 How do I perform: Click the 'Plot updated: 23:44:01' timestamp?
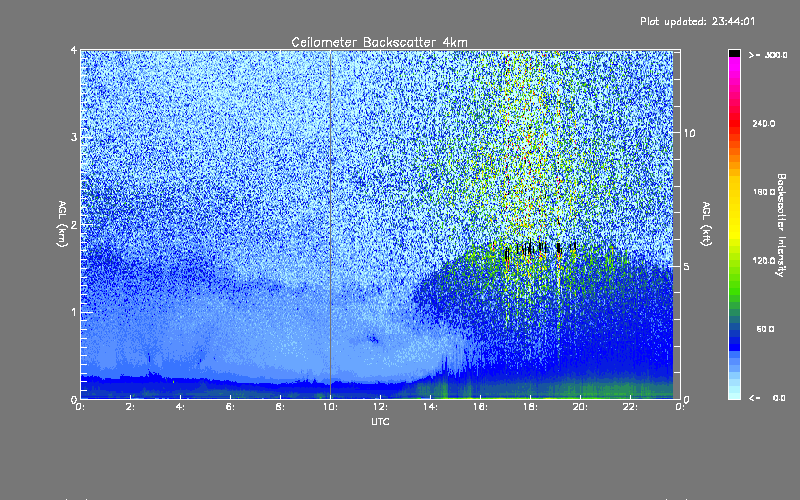click(697, 21)
